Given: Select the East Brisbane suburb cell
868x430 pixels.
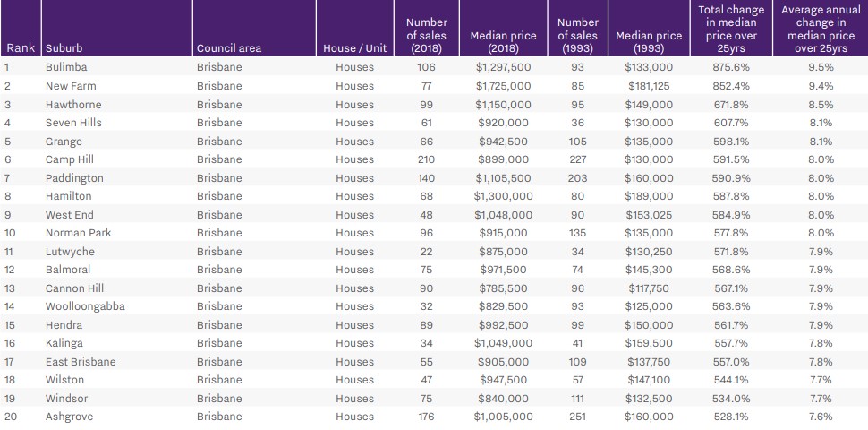Looking at the screenshot, I should point(81,362).
